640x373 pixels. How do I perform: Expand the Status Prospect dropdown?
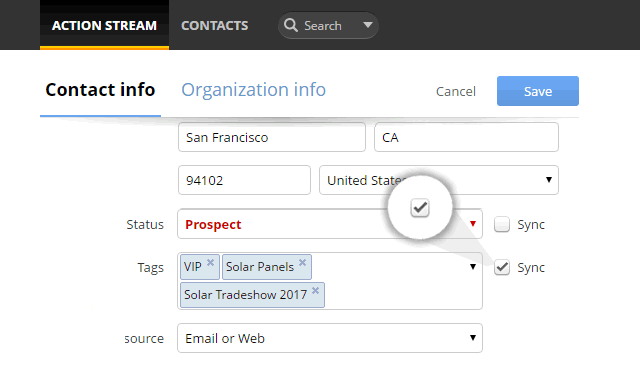coord(330,224)
